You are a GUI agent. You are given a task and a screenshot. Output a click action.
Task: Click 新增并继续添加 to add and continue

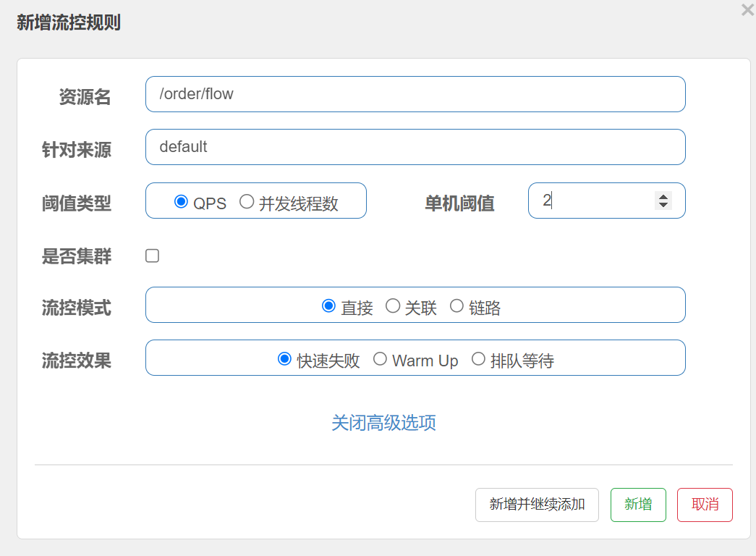click(537, 505)
